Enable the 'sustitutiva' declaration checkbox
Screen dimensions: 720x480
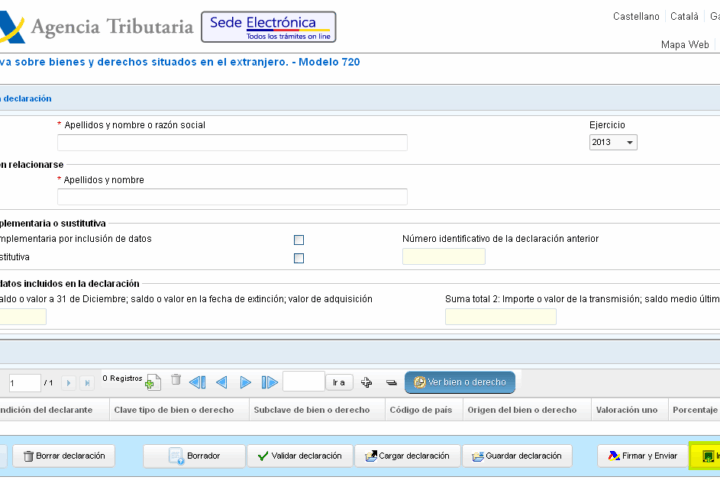click(299, 258)
